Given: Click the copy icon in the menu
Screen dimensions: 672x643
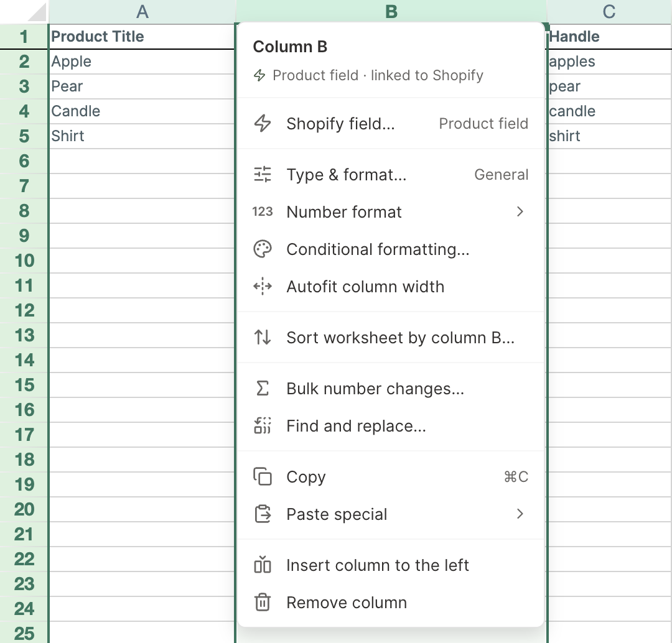Looking at the screenshot, I should pos(263,476).
